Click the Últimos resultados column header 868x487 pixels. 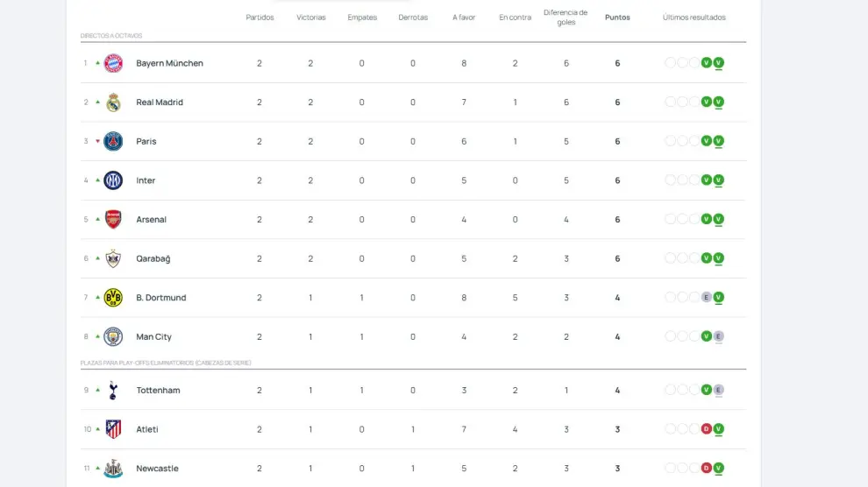coord(694,18)
